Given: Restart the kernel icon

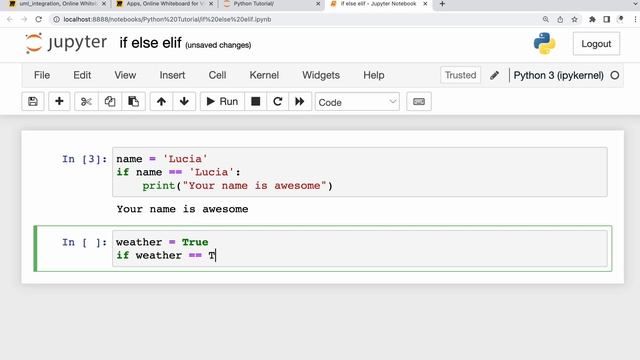Looking at the screenshot, I should (278, 101).
